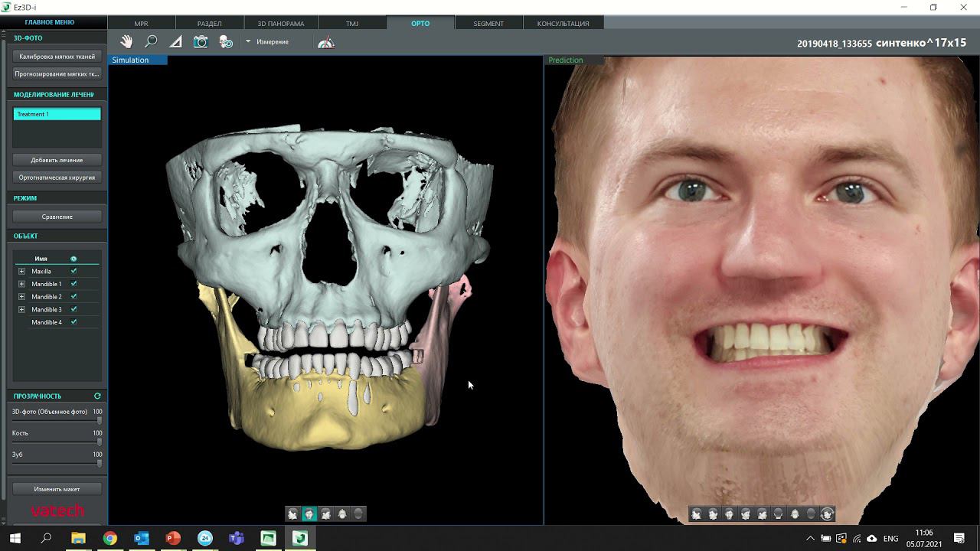Set Simulation view to bottom head
This screenshot has width=980, height=551.
pos(358,514)
